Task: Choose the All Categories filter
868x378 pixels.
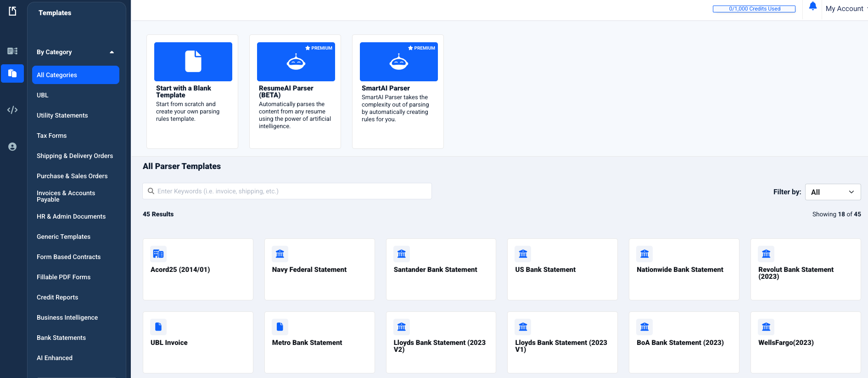Action: pyautogui.click(x=75, y=75)
